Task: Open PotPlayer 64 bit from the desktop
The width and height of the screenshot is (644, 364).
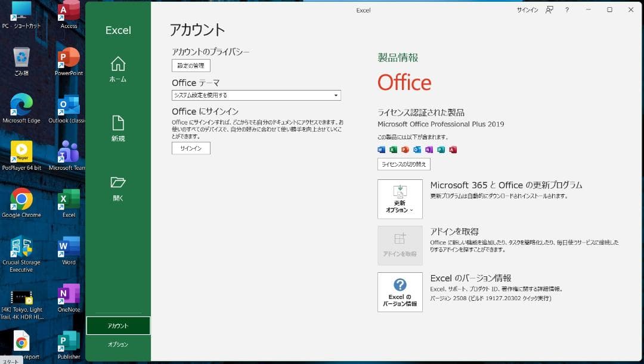Action: [x=22, y=150]
